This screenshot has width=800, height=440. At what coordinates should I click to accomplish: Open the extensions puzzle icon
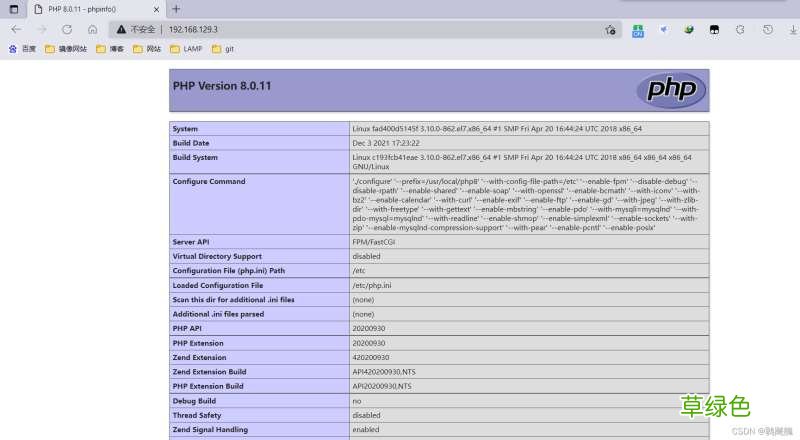(740, 30)
